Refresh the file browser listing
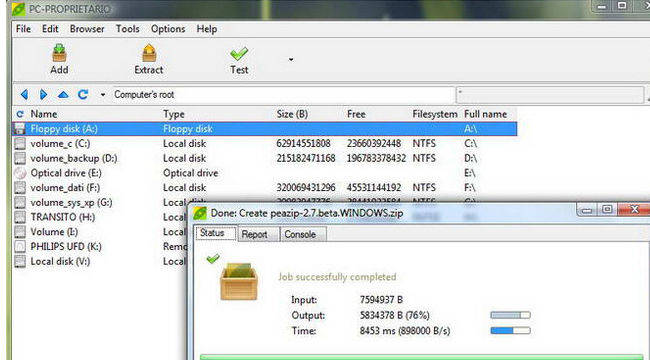Screen dimensions: 650x360 point(83,95)
